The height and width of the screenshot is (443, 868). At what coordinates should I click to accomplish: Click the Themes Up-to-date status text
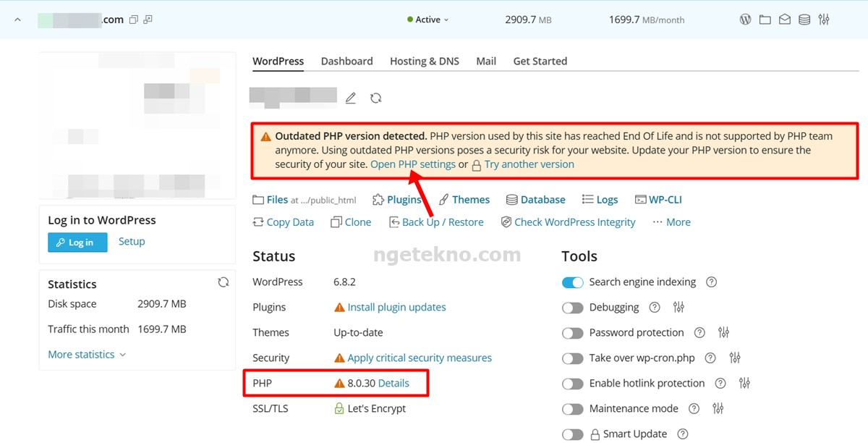358,333
